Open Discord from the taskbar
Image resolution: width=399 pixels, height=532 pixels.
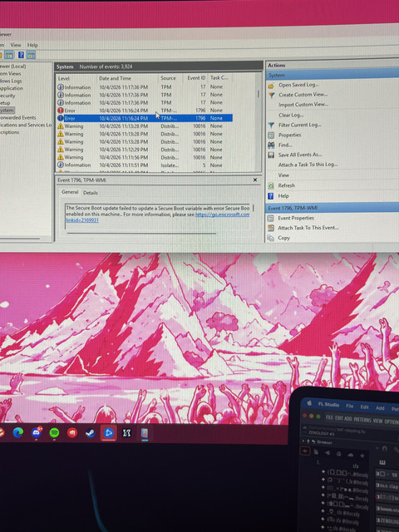37,432
